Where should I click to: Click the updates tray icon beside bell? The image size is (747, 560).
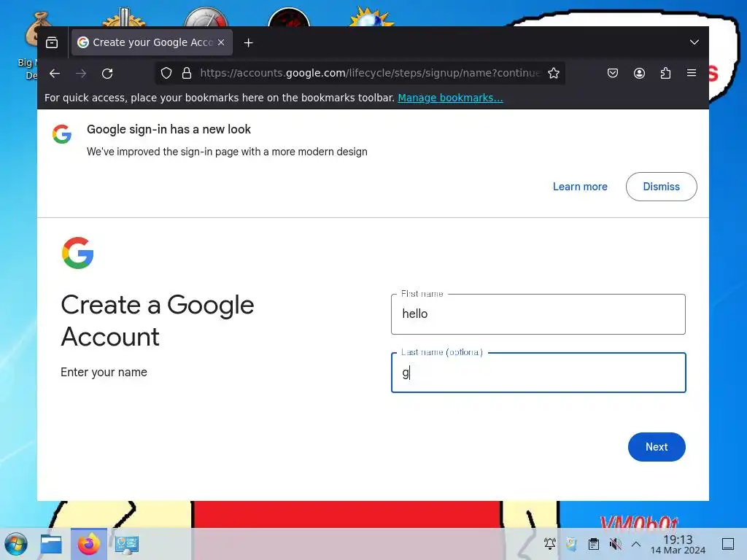pos(572,543)
